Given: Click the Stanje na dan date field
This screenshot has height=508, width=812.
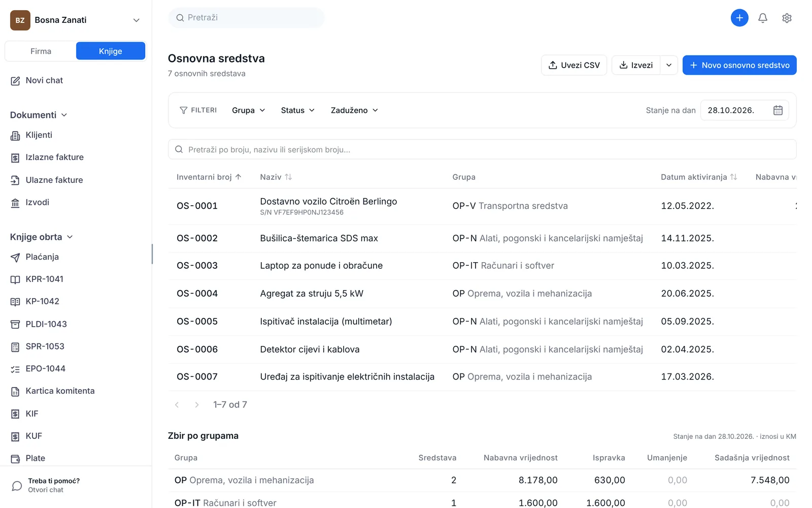Looking at the screenshot, I should coord(745,110).
